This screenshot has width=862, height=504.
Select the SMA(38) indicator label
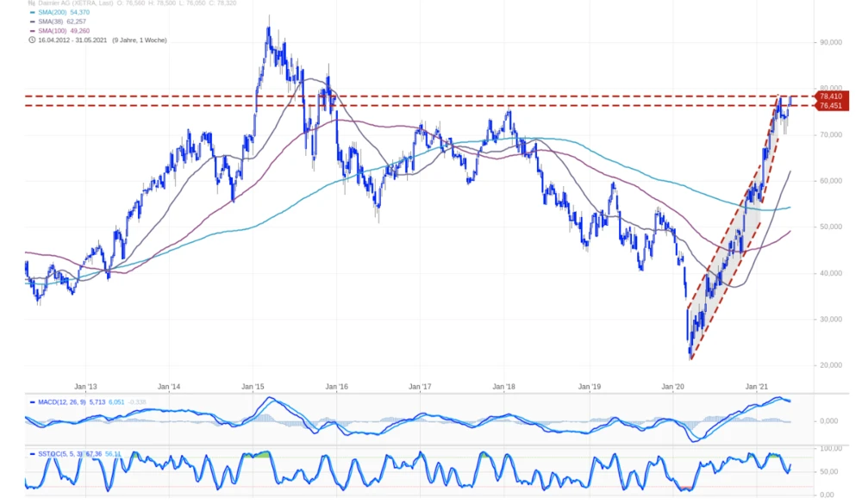[x=49, y=22]
